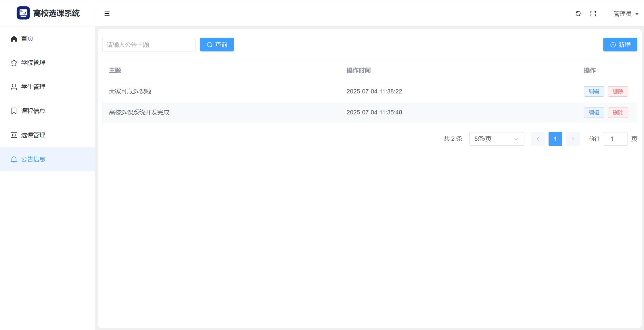Go to next page arrow
The height and width of the screenshot is (330, 644).
pos(572,139)
